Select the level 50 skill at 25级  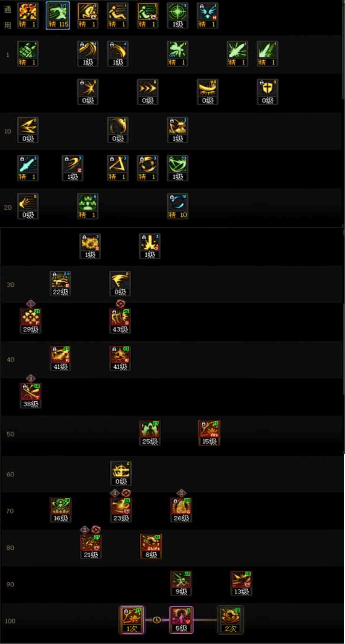pyautogui.click(x=149, y=433)
